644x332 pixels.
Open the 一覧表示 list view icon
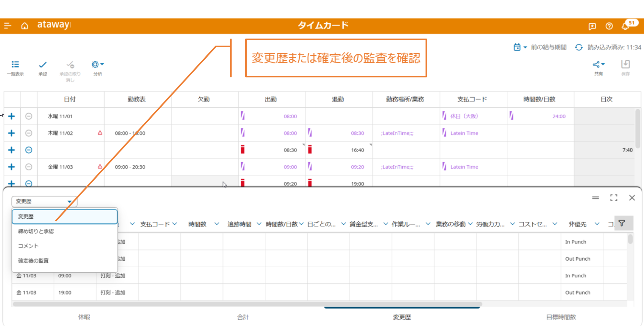coord(15,65)
